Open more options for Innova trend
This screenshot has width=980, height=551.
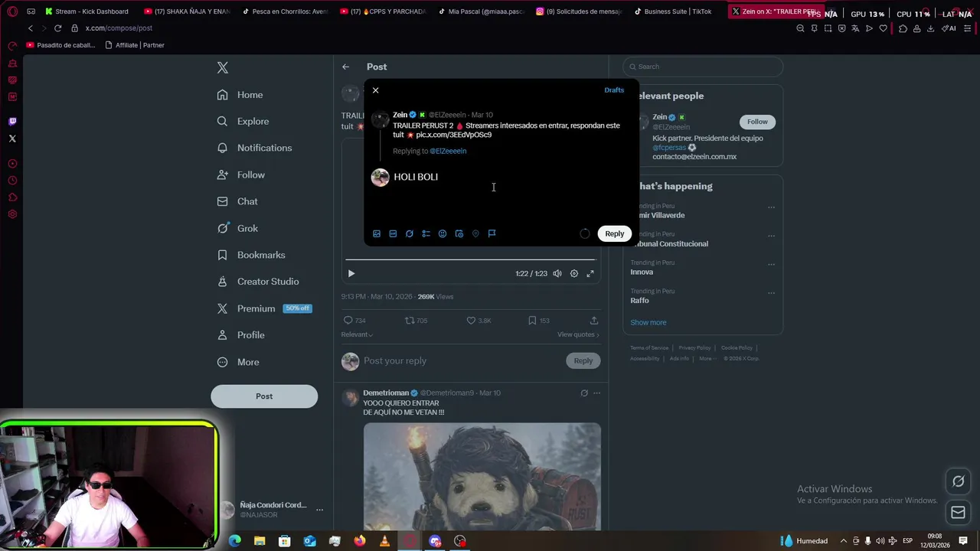(x=771, y=264)
